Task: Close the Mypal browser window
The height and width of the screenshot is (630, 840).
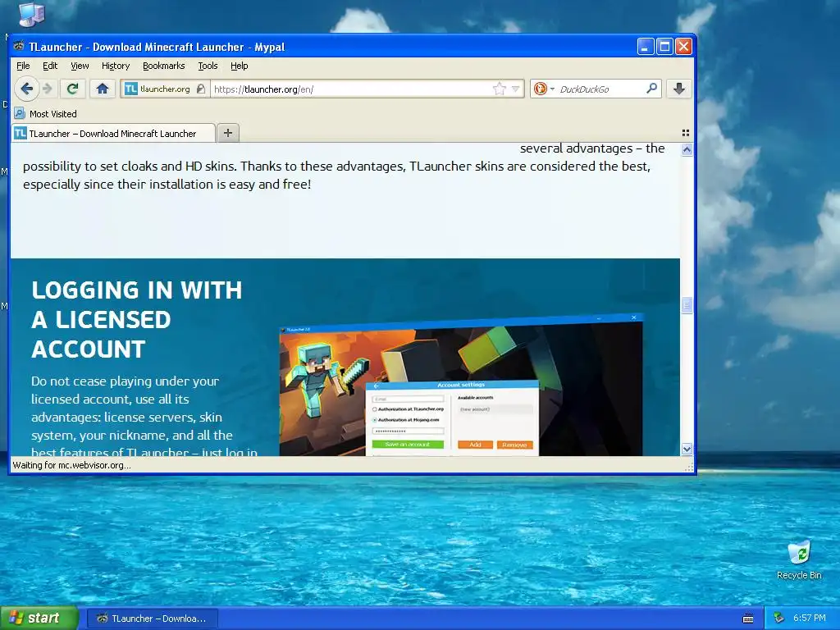Action: coord(683,47)
